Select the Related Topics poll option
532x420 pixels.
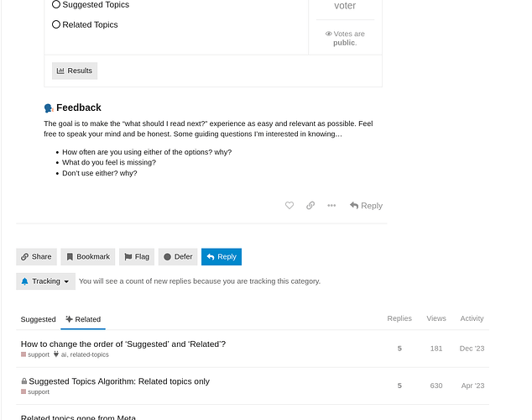[56, 24]
